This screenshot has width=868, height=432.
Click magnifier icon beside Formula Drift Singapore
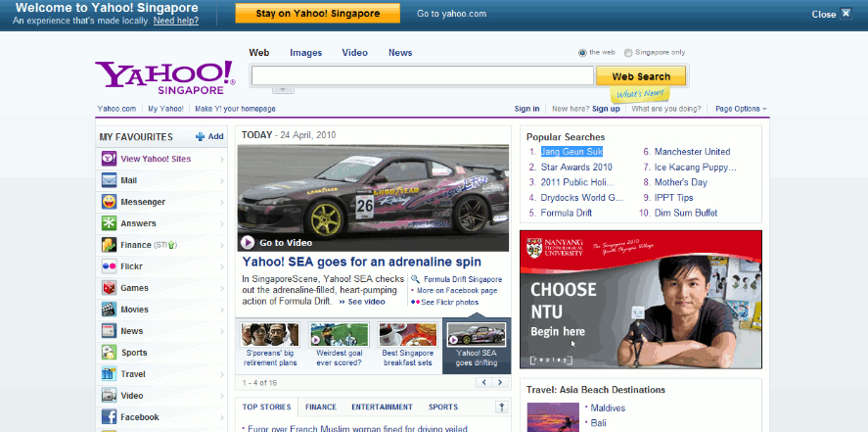pyautogui.click(x=415, y=280)
